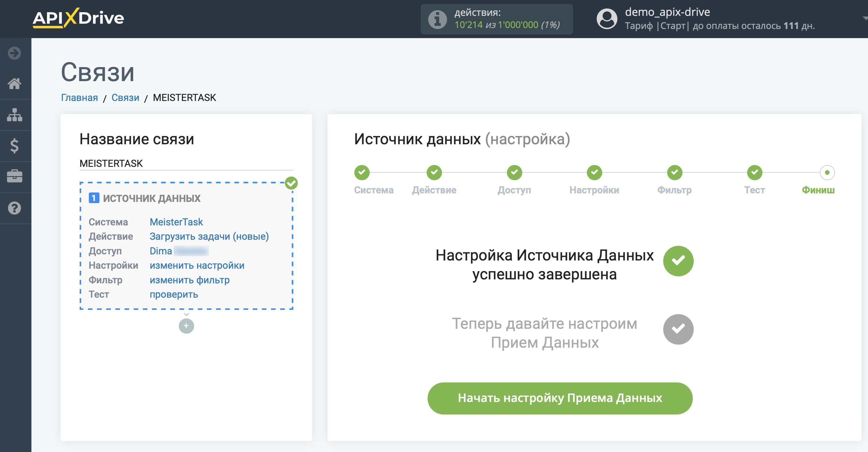Click the green success checkmark circle
868x452 pixels.
coord(678,261)
